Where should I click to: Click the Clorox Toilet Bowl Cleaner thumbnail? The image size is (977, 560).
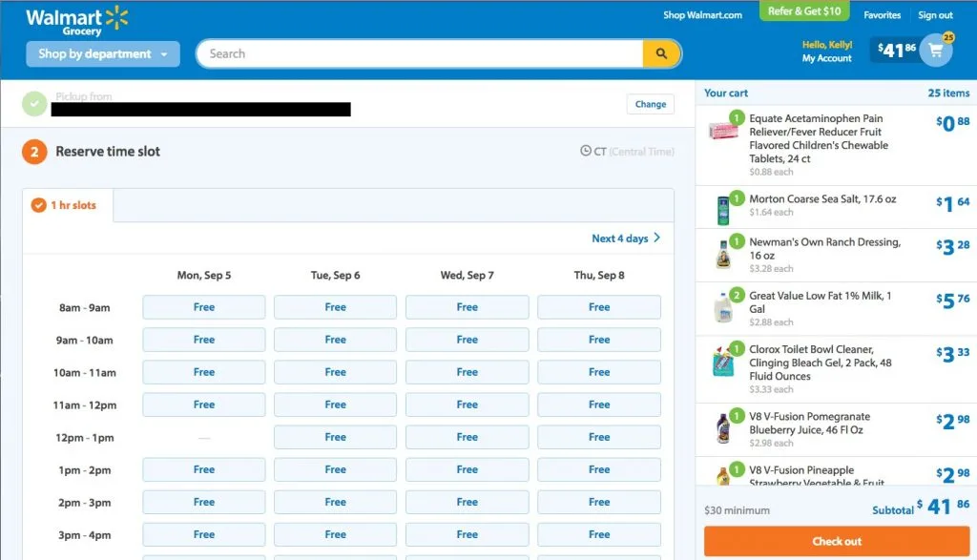(723, 362)
